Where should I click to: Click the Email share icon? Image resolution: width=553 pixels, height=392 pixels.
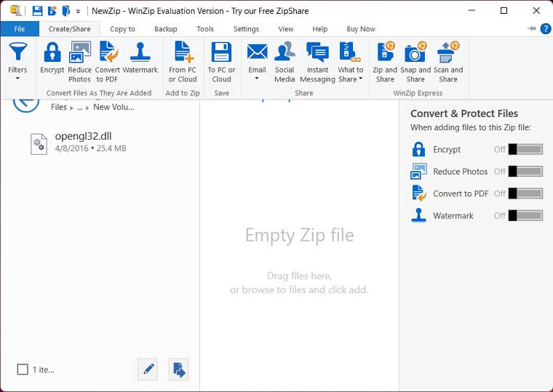257,52
